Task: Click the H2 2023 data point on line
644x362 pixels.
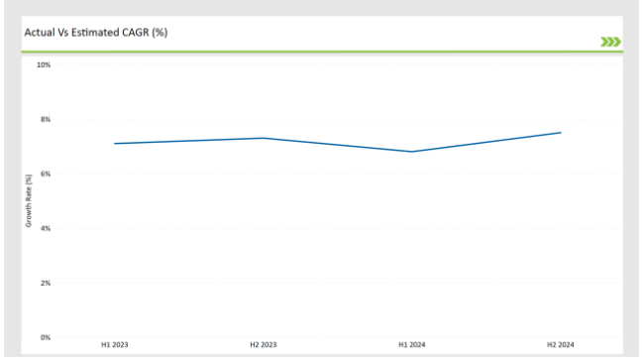Action: point(264,138)
